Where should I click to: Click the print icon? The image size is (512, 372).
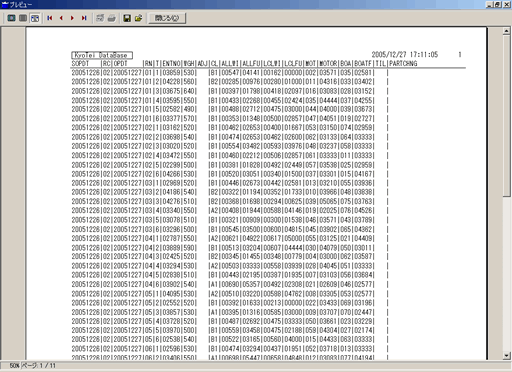[x=112, y=18]
